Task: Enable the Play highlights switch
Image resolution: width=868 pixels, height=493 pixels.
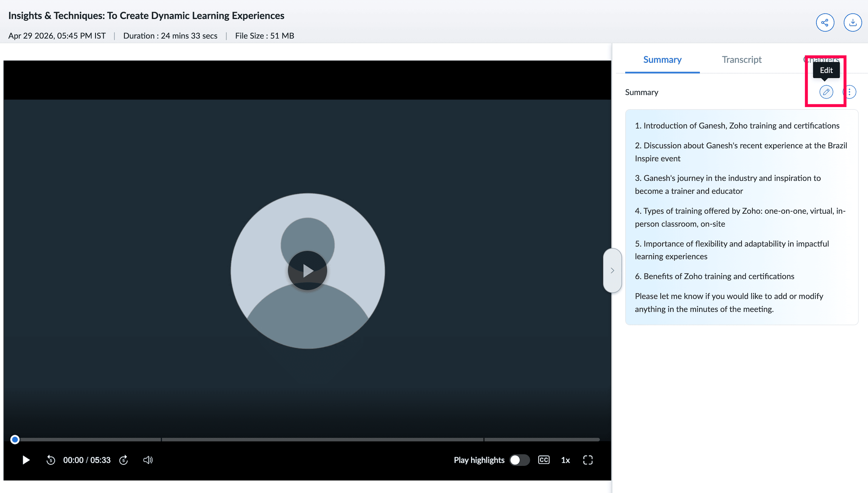Action: click(519, 460)
